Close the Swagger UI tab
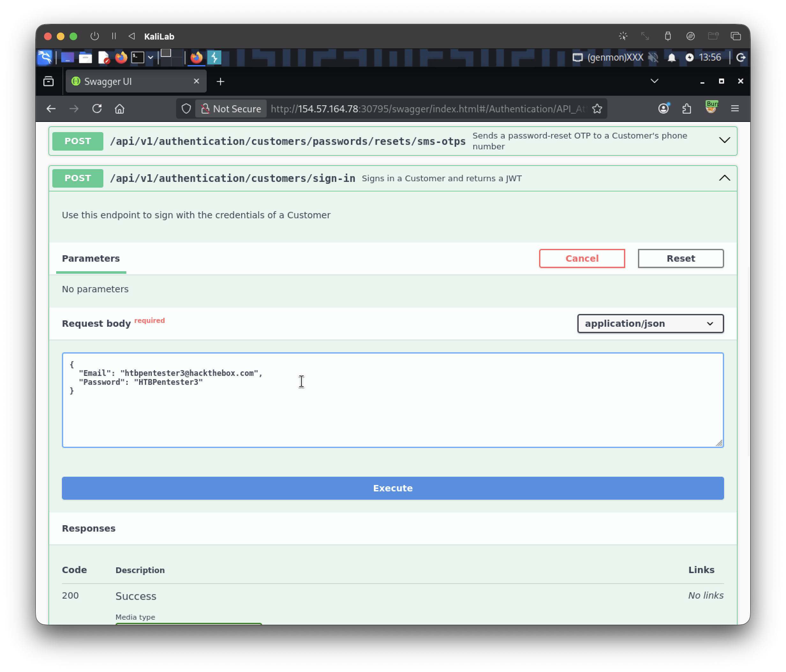This screenshot has width=786, height=672. pyautogui.click(x=196, y=81)
